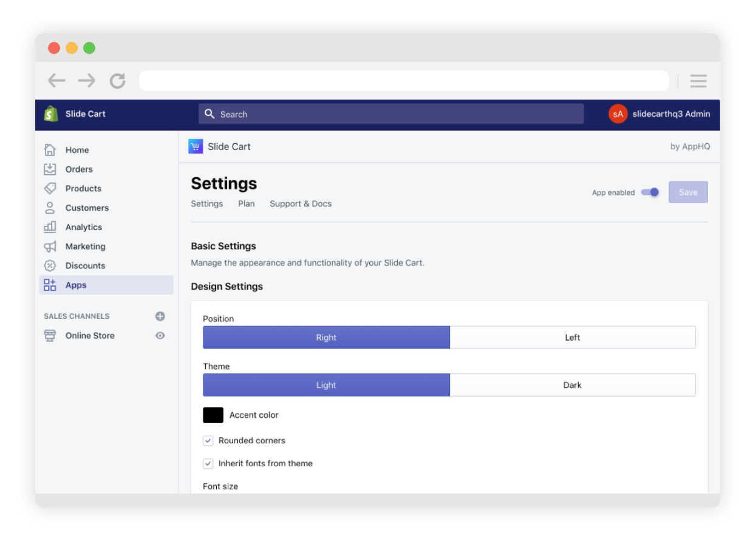This screenshot has height=541, width=756.
Task: Set cart position to Right
Action: (x=326, y=338)
